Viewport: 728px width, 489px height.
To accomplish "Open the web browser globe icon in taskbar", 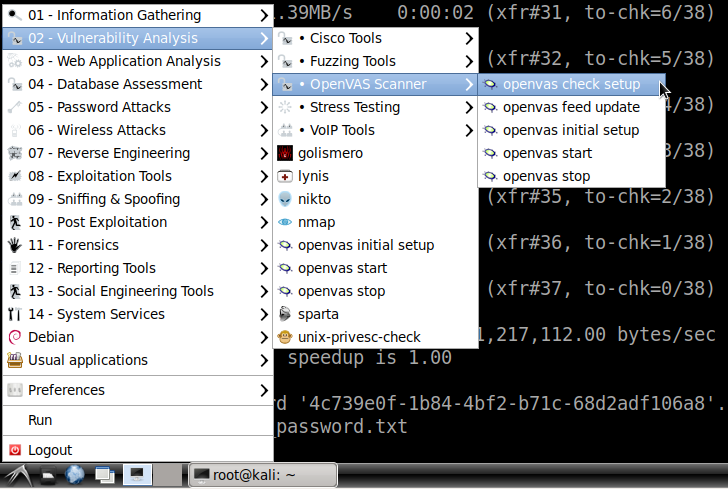I will (75, 474).
